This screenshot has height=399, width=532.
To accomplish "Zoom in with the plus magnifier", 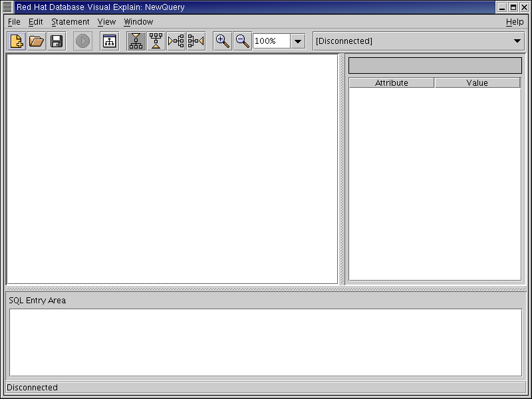I will 223,41.
